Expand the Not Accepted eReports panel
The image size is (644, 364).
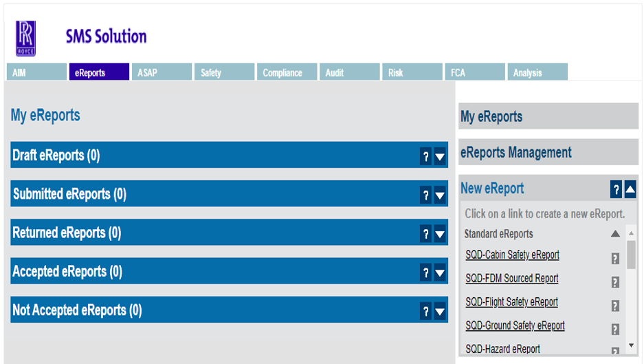[x=441, y=311]
